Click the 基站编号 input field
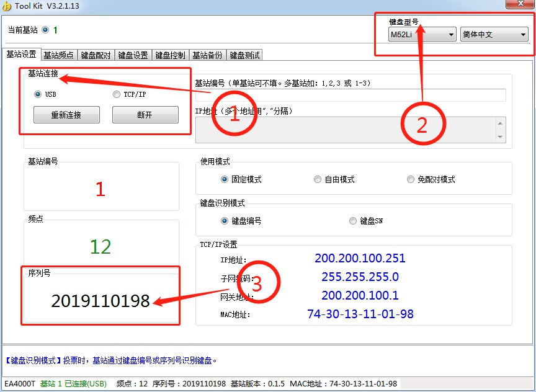 coord(351,95)
